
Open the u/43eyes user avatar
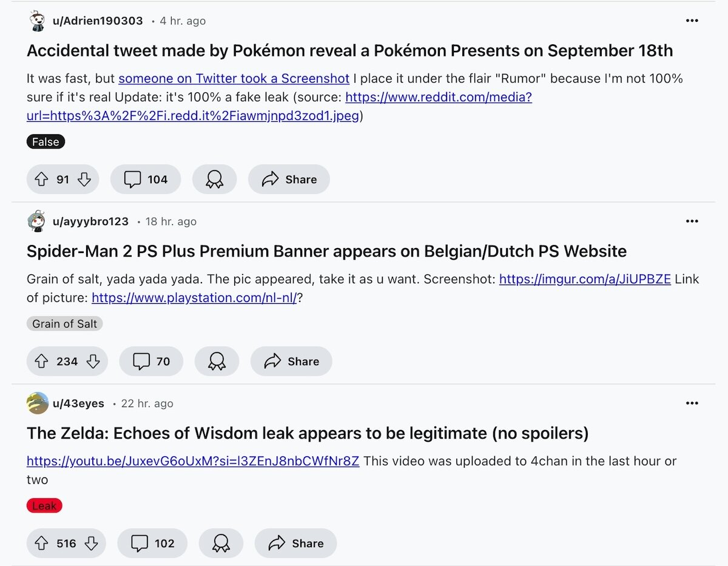coord(38,403)
